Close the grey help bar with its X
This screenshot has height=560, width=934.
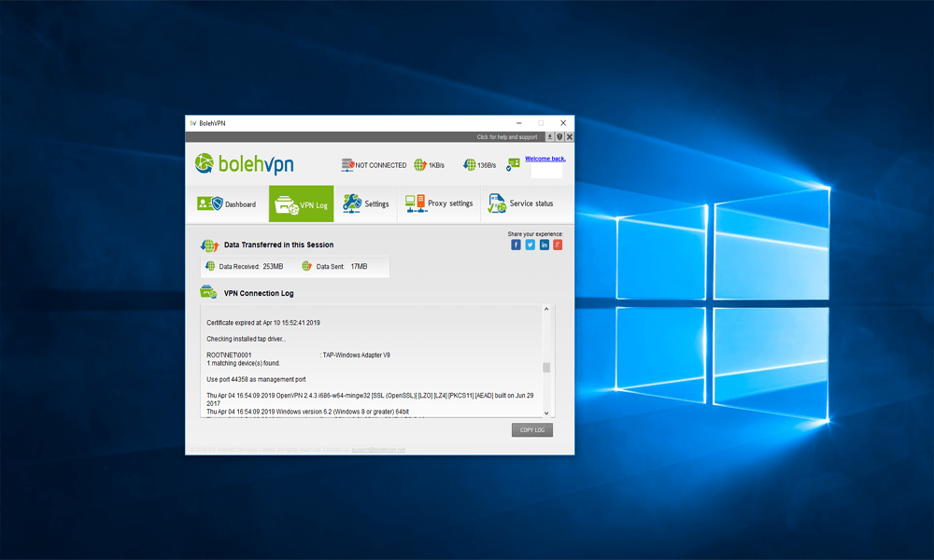pyautogui.click(x=570, y=137)
